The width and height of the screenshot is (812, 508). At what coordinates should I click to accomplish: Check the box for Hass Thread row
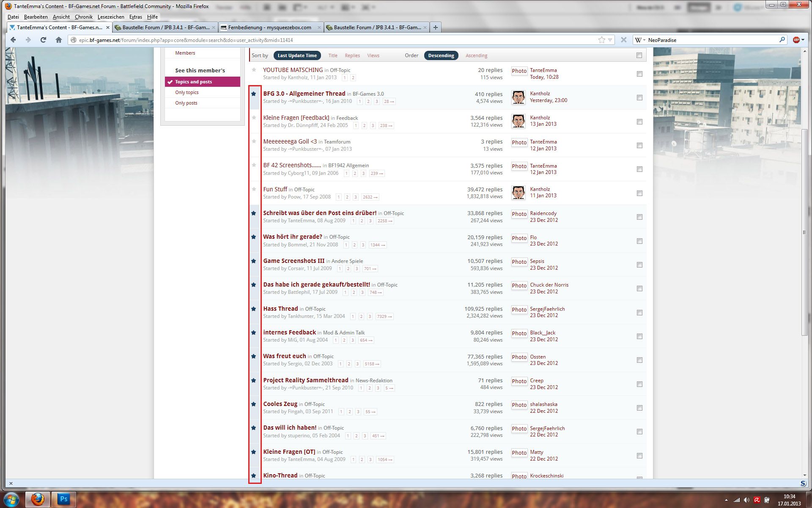pos(639,312)
